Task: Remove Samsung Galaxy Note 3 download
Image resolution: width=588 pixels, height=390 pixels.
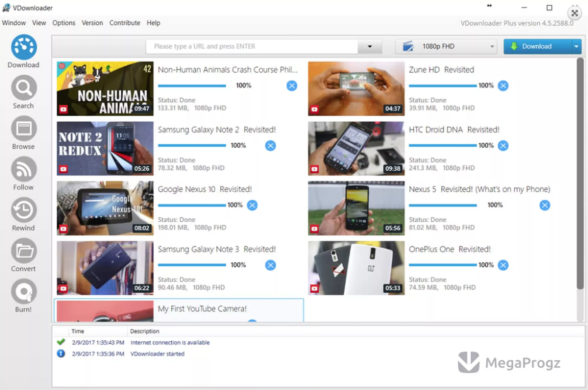Action: click(270, 265)
